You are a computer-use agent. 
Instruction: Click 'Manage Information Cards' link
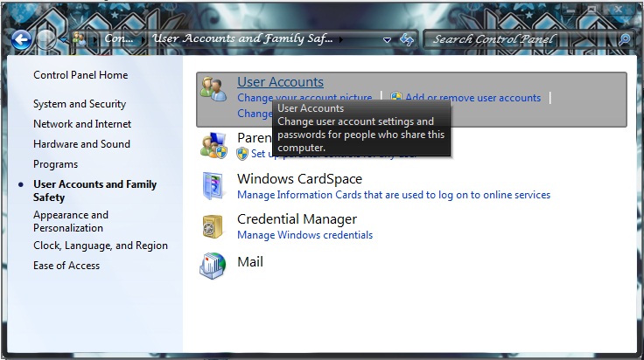(394, 195)
